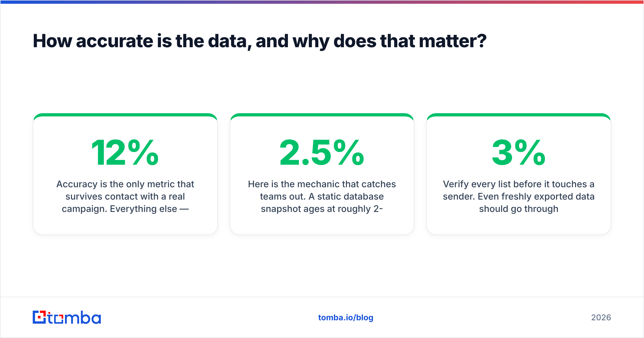Click the green top bar of 2.5% card

[322, 115]
